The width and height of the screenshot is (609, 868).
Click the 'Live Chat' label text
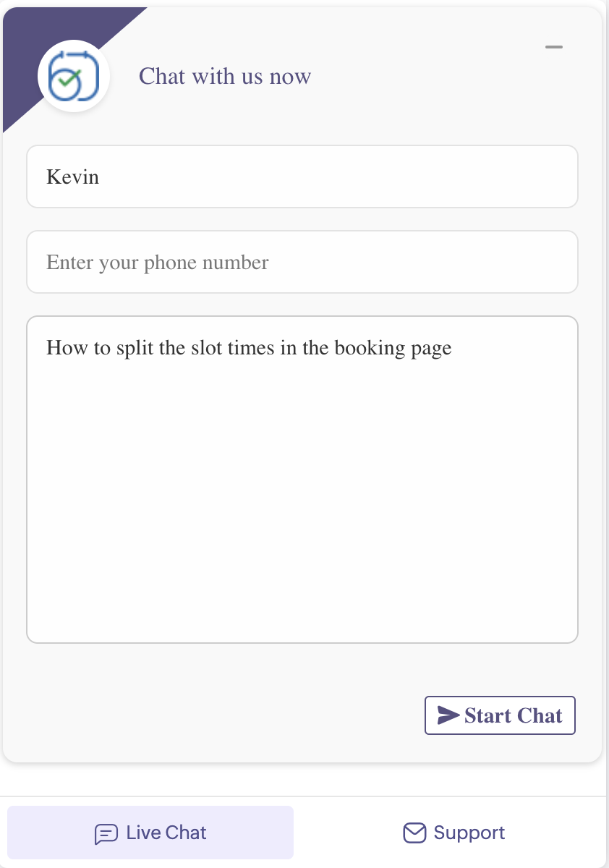click(166, 833)
